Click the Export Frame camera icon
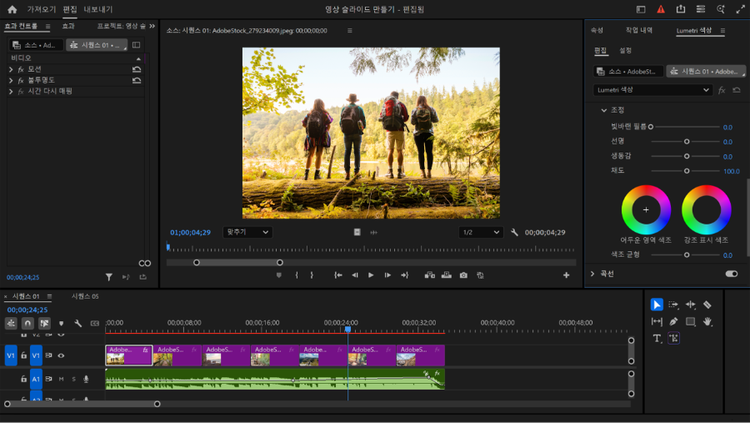750x423 pixels. click(463, 275)
